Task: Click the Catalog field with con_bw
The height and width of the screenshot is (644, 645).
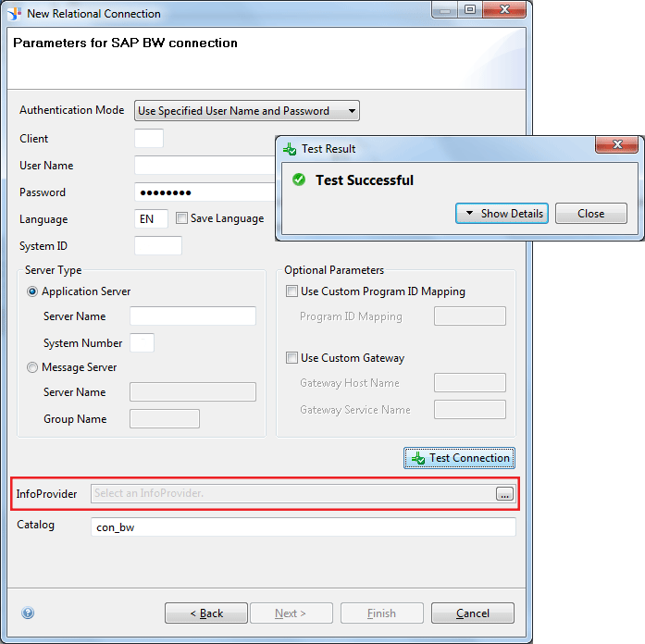Action: point(304,526)
